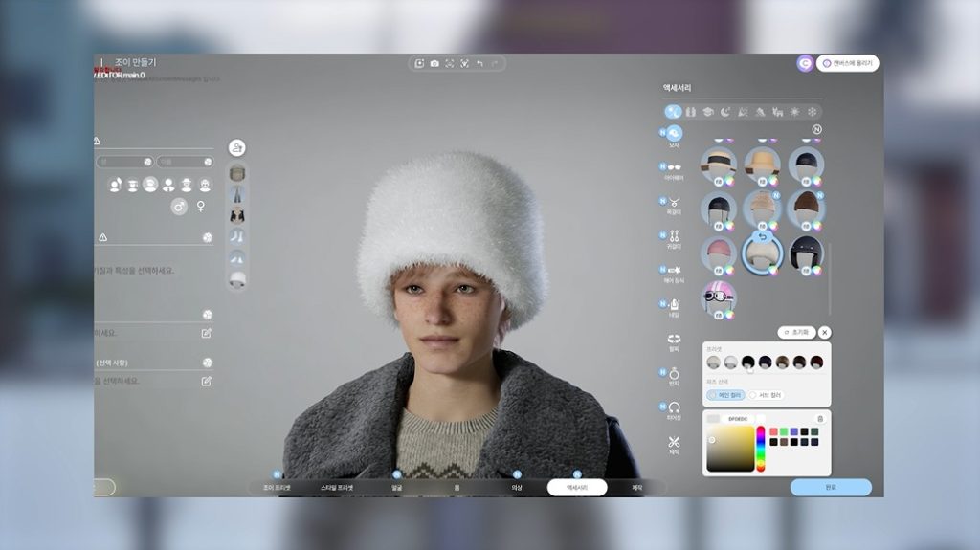Click the upload to Canvas button
Screen dimensions: 980x550
(x=848, y=63)
